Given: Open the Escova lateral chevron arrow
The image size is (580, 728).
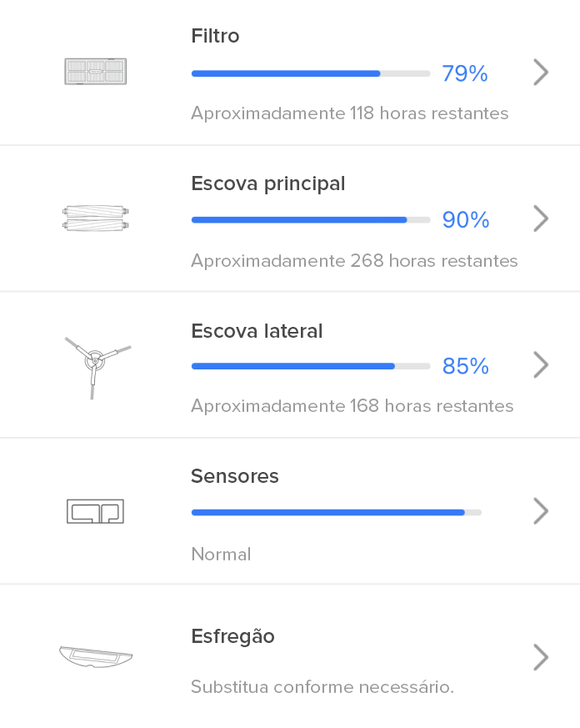Looking at the screenshot, I should (x=540, y=364).
